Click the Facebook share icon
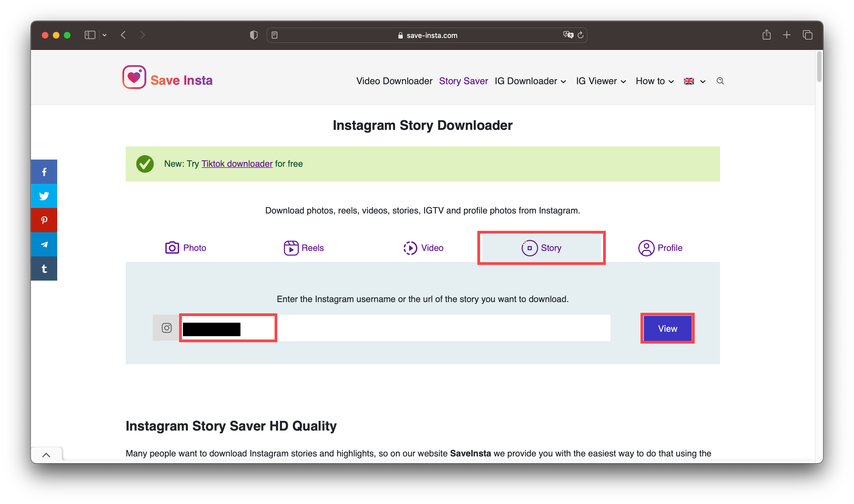This screenshot has width=854, height=504. point(44,172)
